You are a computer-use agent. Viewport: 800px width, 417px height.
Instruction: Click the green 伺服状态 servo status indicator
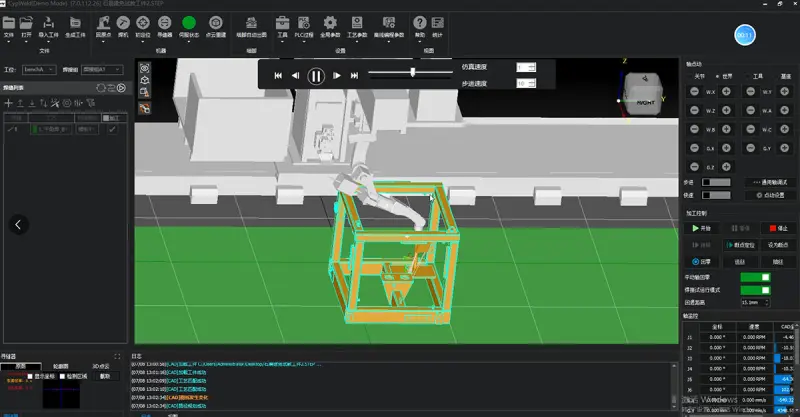point(189,21)
